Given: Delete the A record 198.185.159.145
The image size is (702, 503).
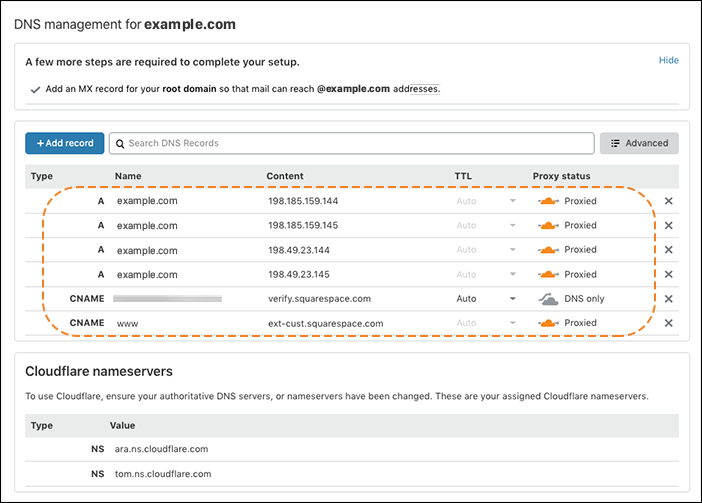Looking at the screenshot, I should pyautogui.click(x=668, y=226).
